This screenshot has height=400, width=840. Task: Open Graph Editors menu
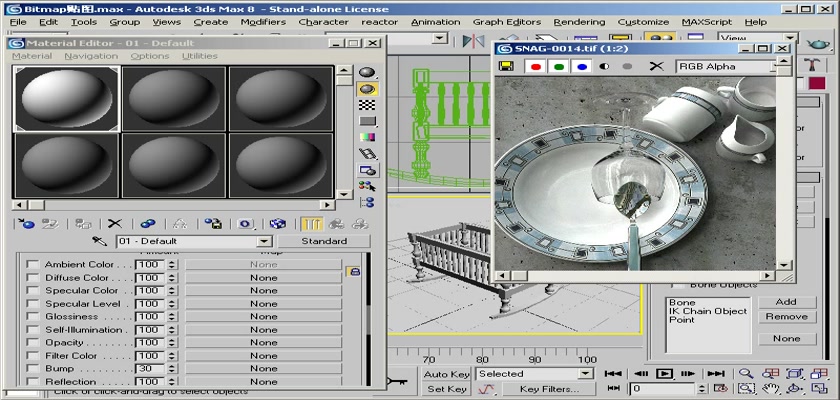[507, 22]
